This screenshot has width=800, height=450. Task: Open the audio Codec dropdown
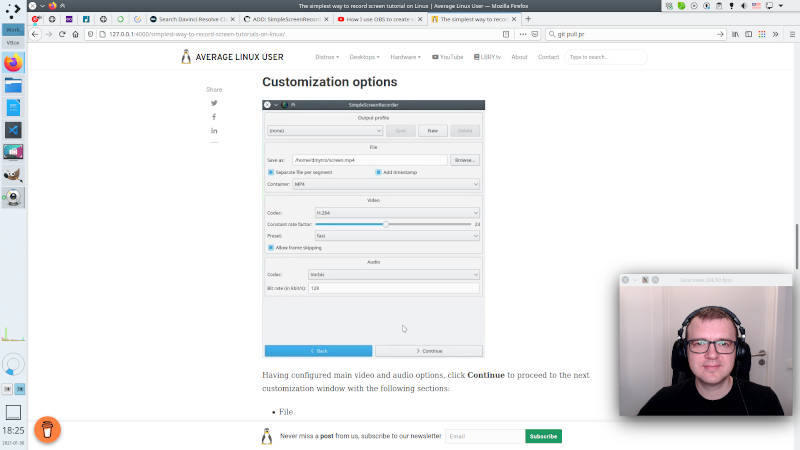click(x=394, y=274)
